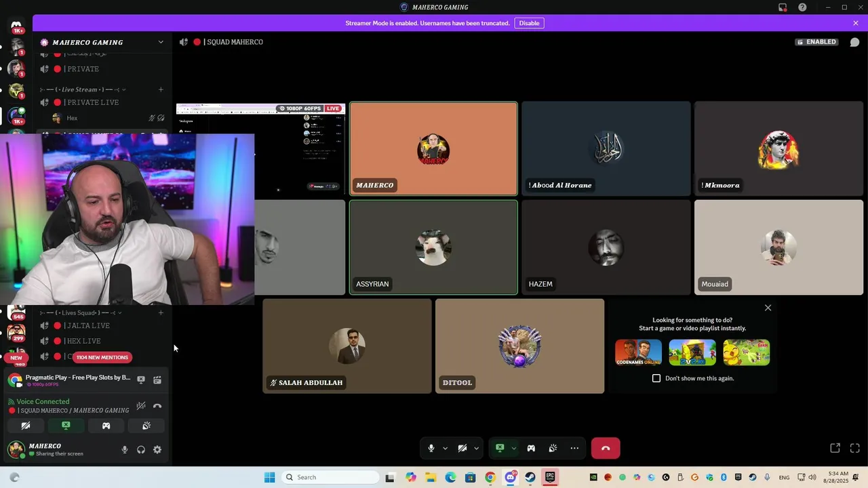868x488 pixels.
Task: Open the MAHERCO user avatar status menu
Action: [x=16, y=449]
